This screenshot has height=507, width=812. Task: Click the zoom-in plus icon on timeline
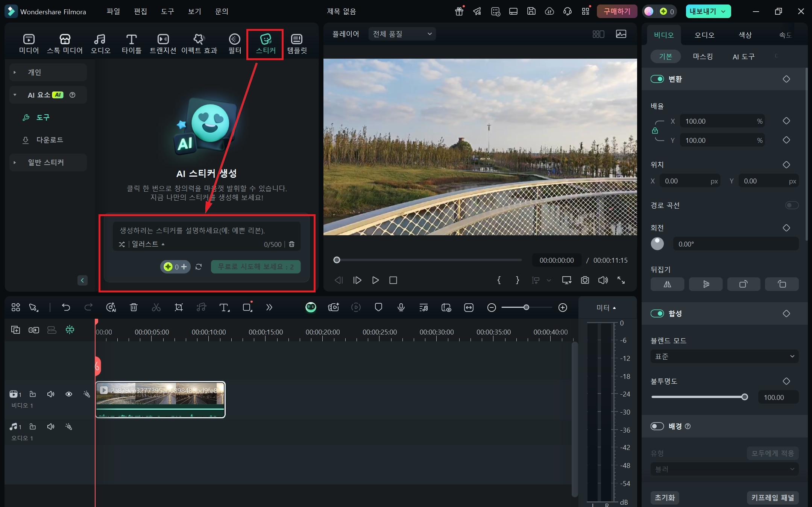[x=563, y=307]
